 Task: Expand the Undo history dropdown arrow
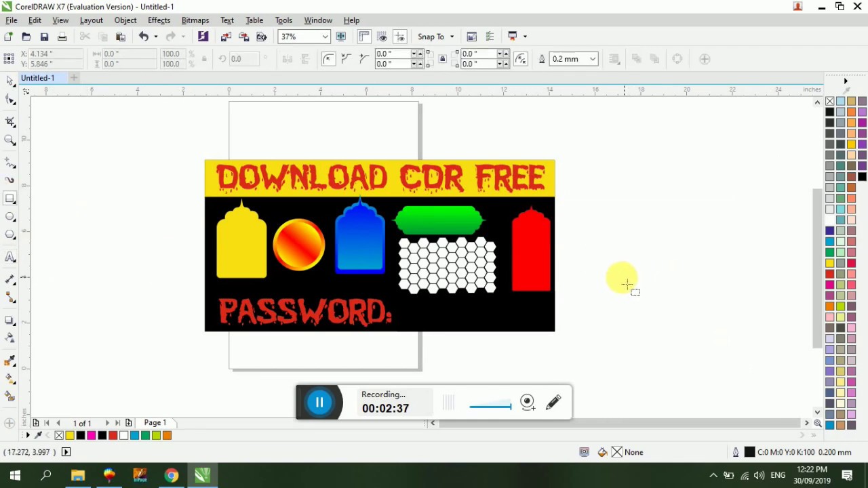click(155, 37)
